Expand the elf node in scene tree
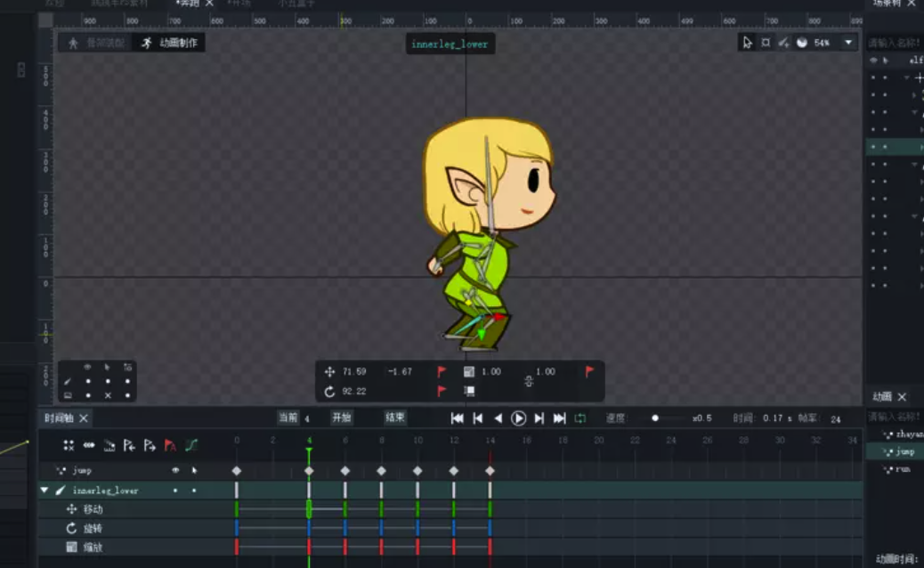924x568 pixels. pos(906,77)
